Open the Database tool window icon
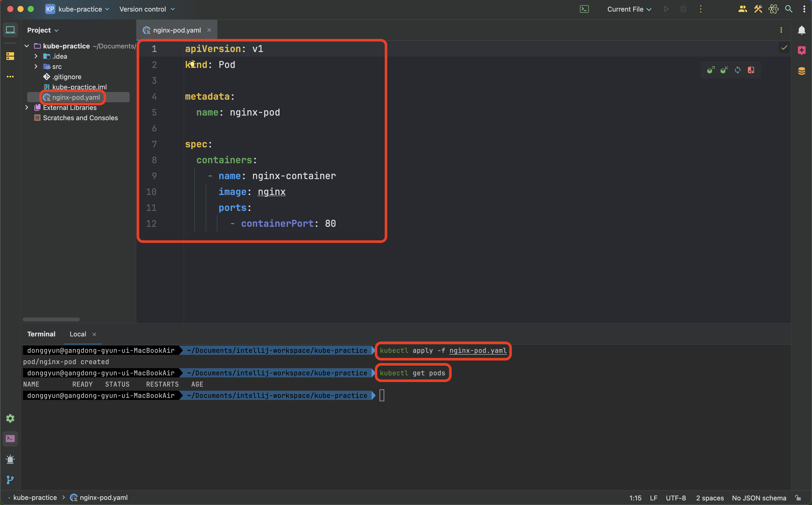 801,71
